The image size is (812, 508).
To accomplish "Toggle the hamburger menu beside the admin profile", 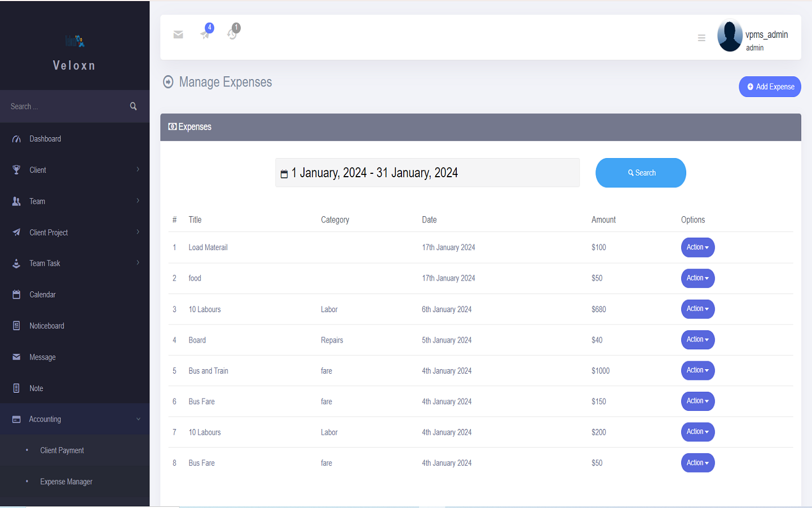I will (701, 38).
